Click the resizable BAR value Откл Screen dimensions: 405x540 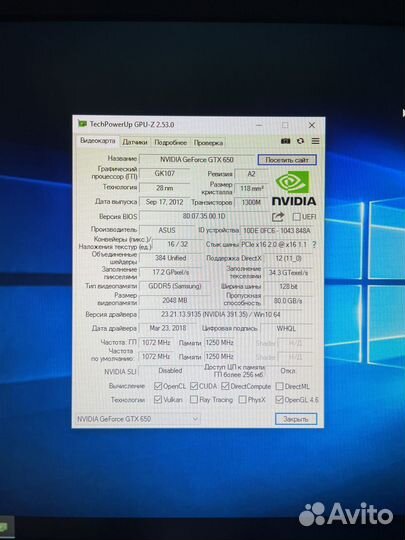(x=288, y=371)
